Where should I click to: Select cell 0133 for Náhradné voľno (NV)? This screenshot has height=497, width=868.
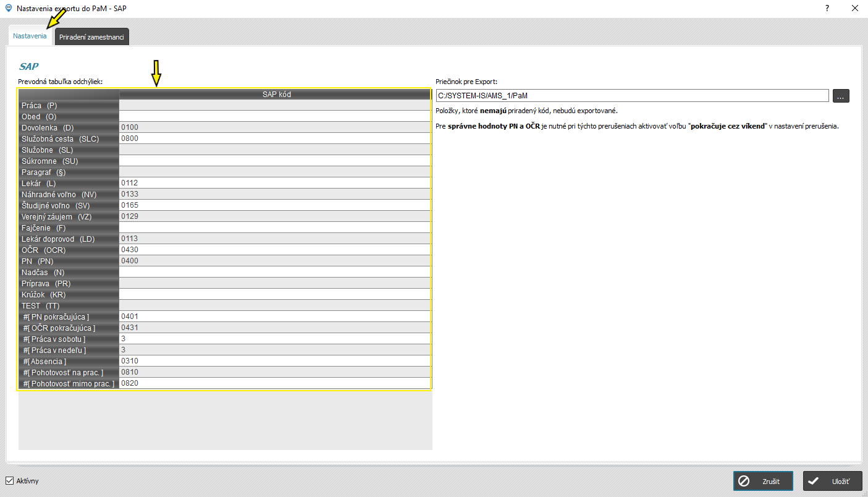click(x=275, y=194)
